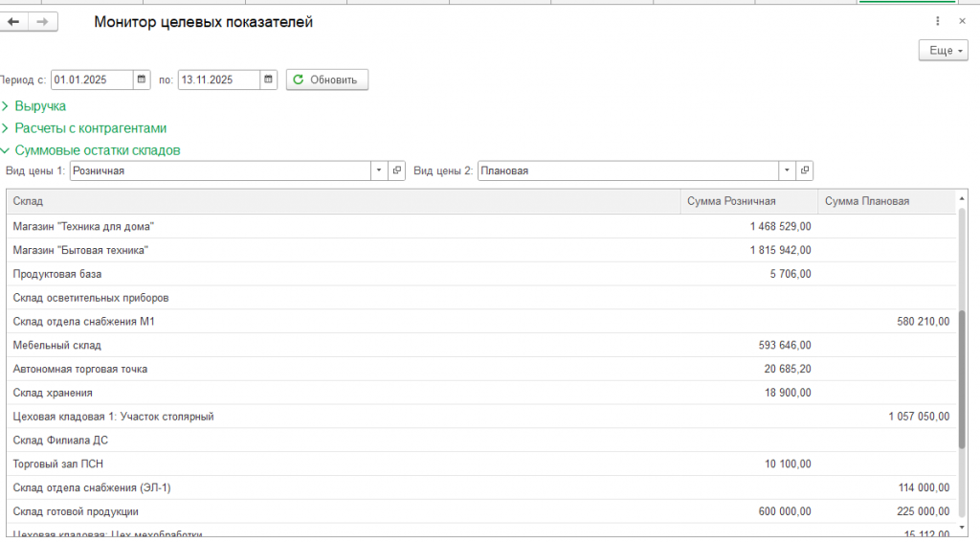Expand the Расчеты с контрагентами section
This screenshot has height=543, width=980.
pyautogui.click(x=84, y=128)
